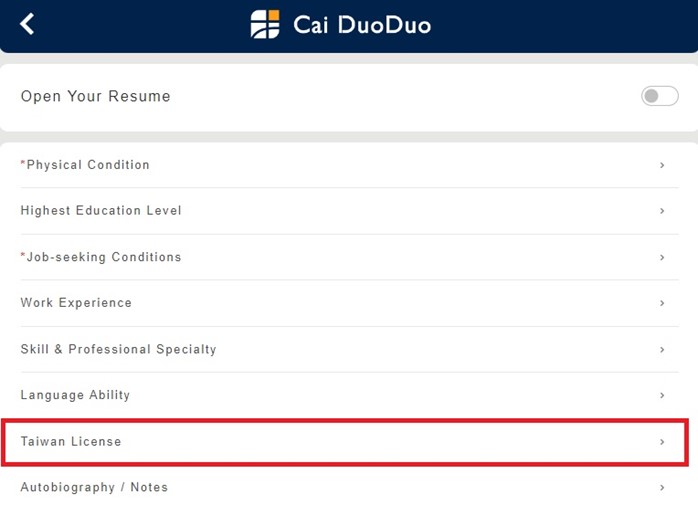
Task: Open the Taiwan License item
Action: (71, 441)
